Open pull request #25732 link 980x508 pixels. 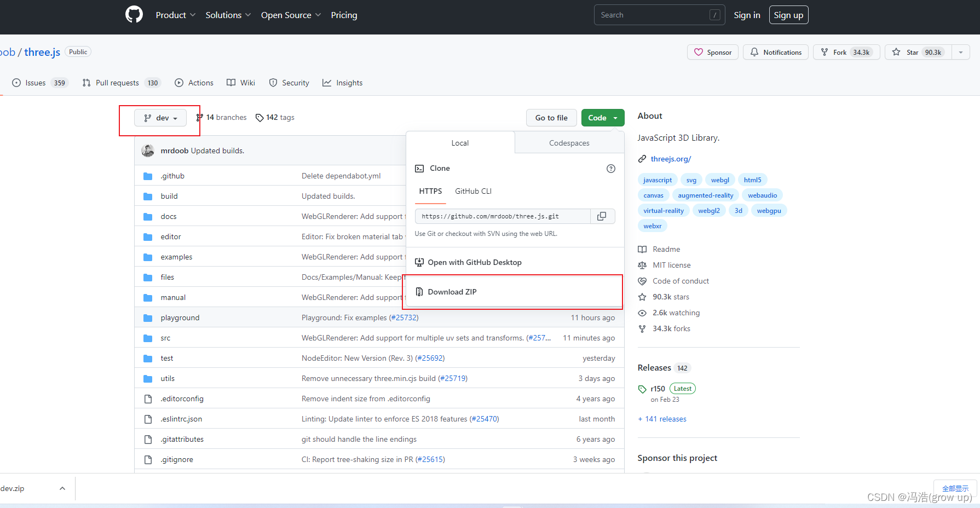pyautogui.click(x=403, y=317)
